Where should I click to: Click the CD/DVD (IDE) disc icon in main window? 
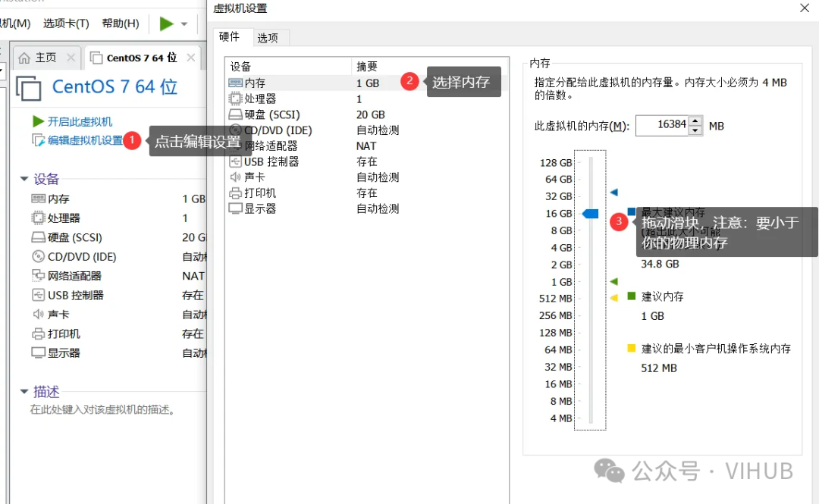click(x=38, y=256)
